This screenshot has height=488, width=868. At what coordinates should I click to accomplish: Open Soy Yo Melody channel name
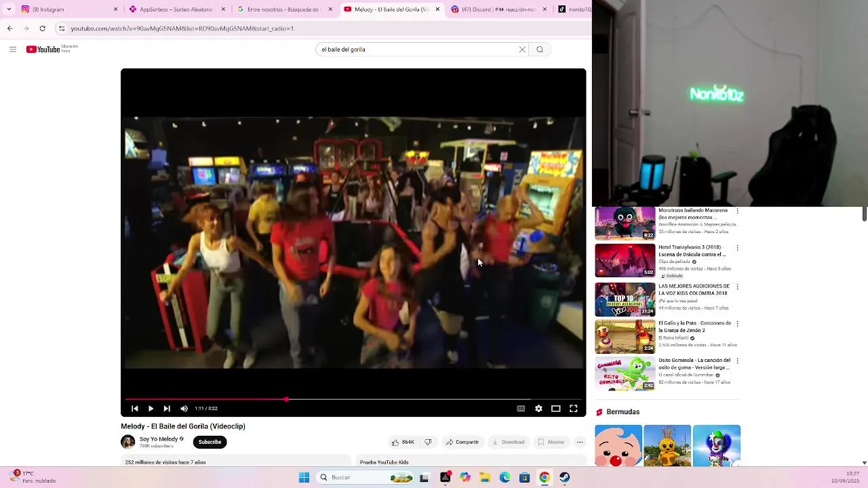click(159, 439)
